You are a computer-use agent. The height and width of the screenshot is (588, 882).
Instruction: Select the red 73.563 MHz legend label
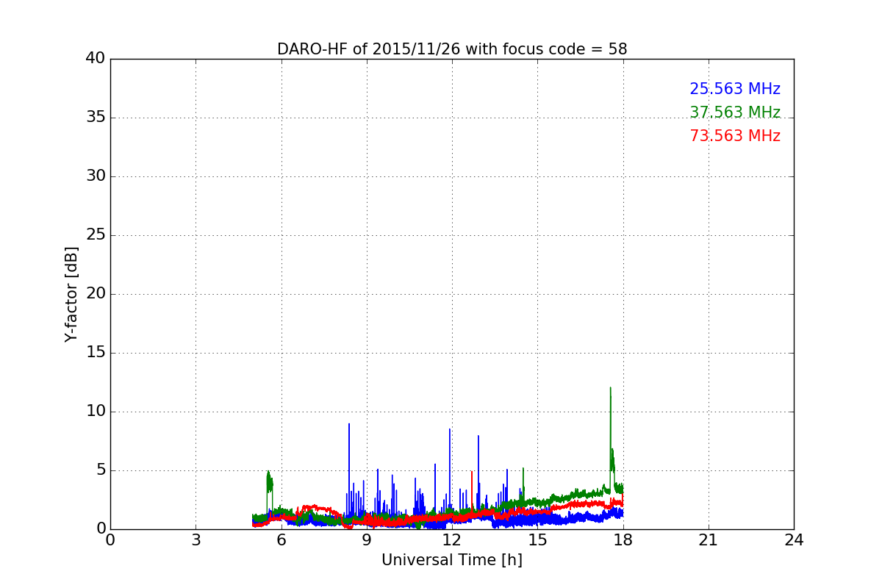735,136
